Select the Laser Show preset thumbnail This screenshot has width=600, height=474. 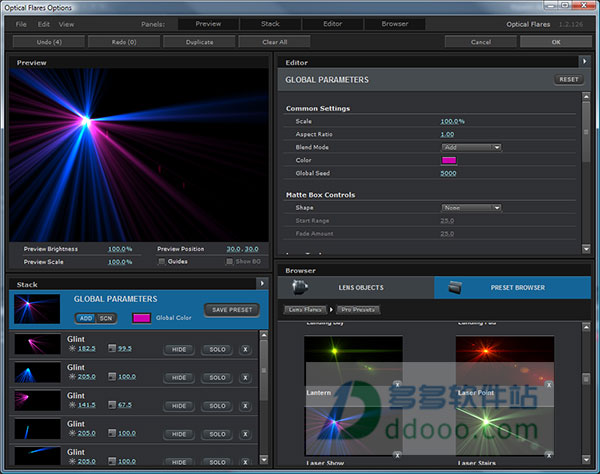[x=353, y=431]
